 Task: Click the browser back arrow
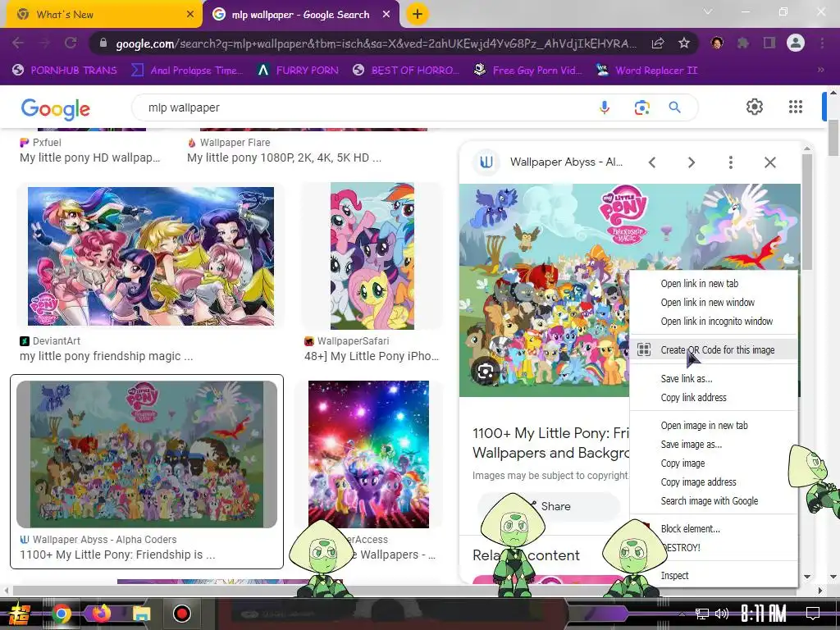[x=18, y=43]
